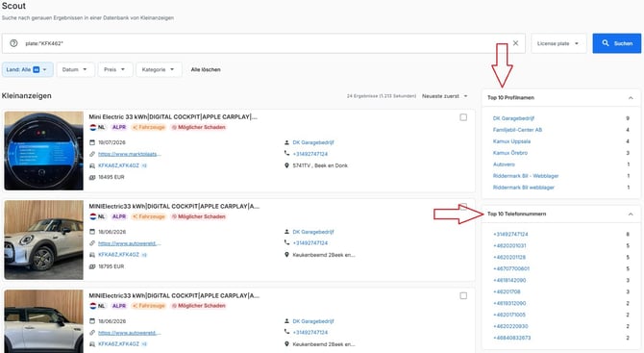
Task: Open the License plate search type dropdown
Action: point(558,43)
